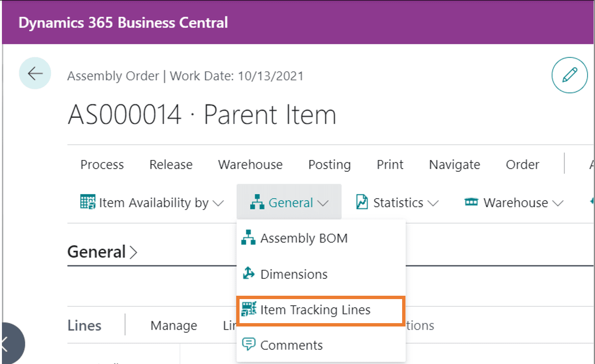Click the back arrow button
The width and height of the screenshot is (595, 364).
tap(35, 74)
